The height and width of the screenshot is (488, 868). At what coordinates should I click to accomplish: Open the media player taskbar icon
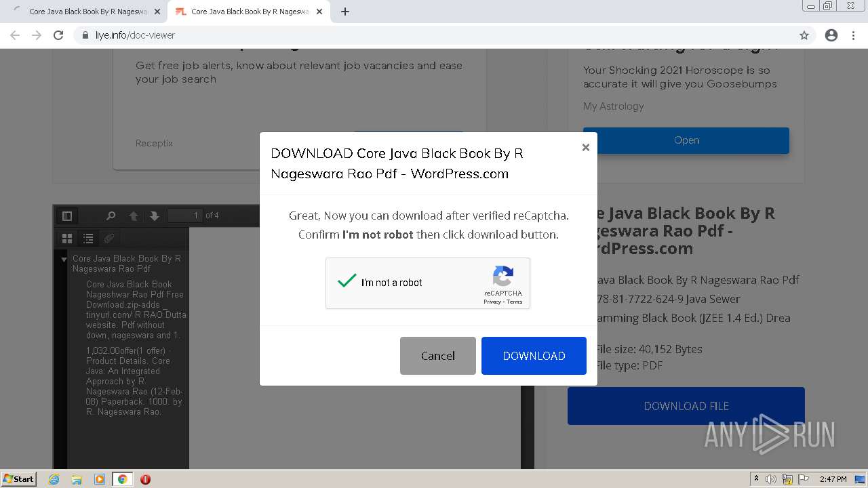tap(100, 479)
